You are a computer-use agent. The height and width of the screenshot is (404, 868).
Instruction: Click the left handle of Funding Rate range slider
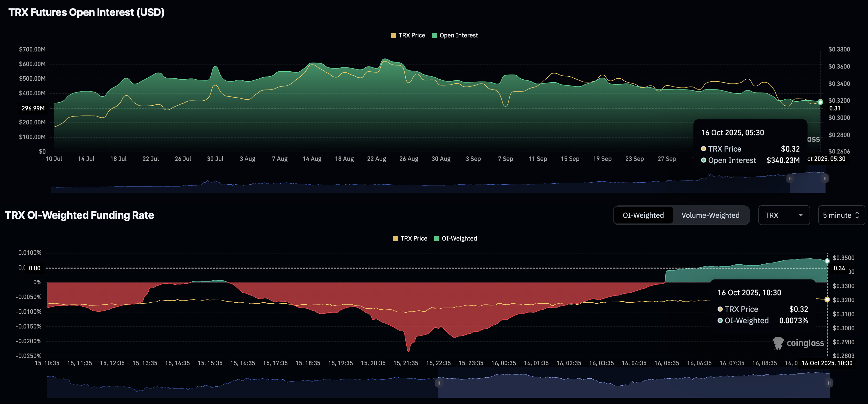pyautogui.click(x=439, y=383)
